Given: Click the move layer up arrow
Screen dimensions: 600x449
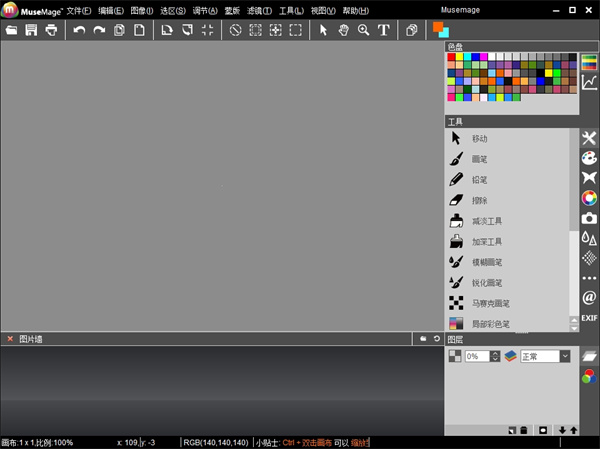Looking at the screenshot, I should point(573,430).
